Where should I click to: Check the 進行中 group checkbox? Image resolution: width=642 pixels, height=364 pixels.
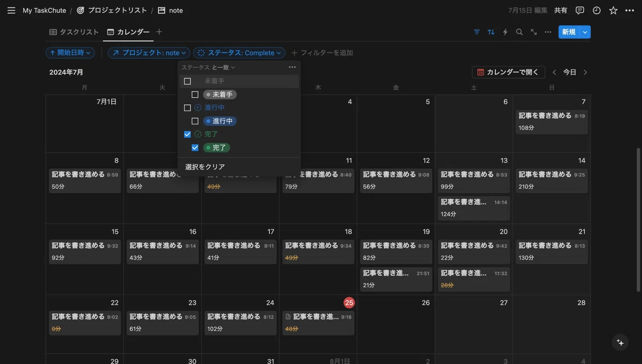[x=187, y=108]
